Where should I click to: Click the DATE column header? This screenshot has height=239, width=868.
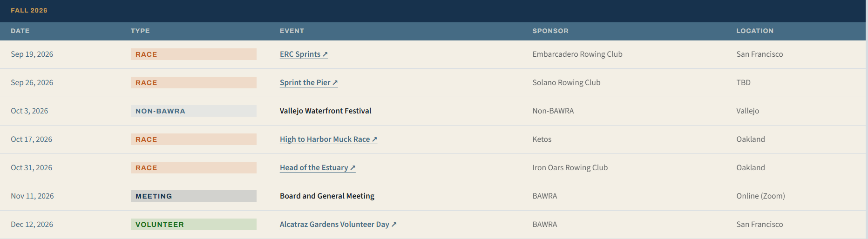click(20, 31)
